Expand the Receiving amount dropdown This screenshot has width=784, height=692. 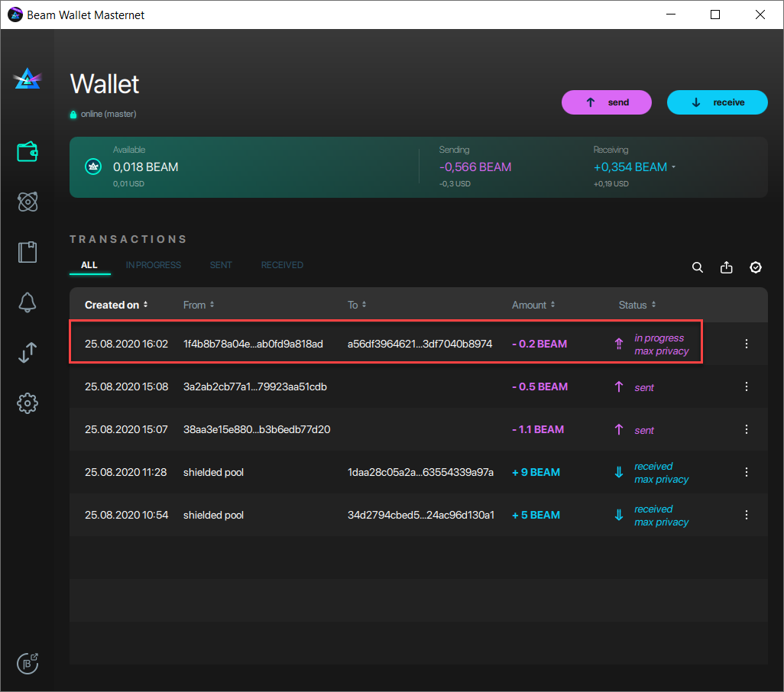[x=675, y=167]
